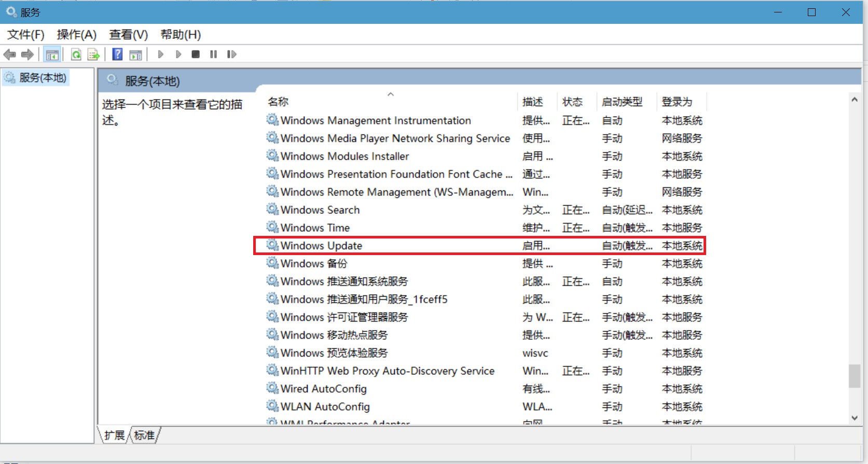Click gear icon beside Windows Modules Installer

pos(272,156)
